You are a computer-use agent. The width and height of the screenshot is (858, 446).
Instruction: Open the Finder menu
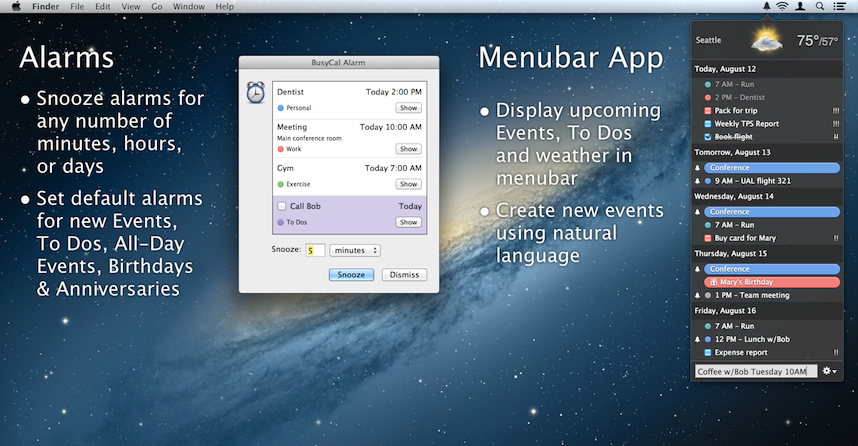pyautogui.click(x=45, y=7)
